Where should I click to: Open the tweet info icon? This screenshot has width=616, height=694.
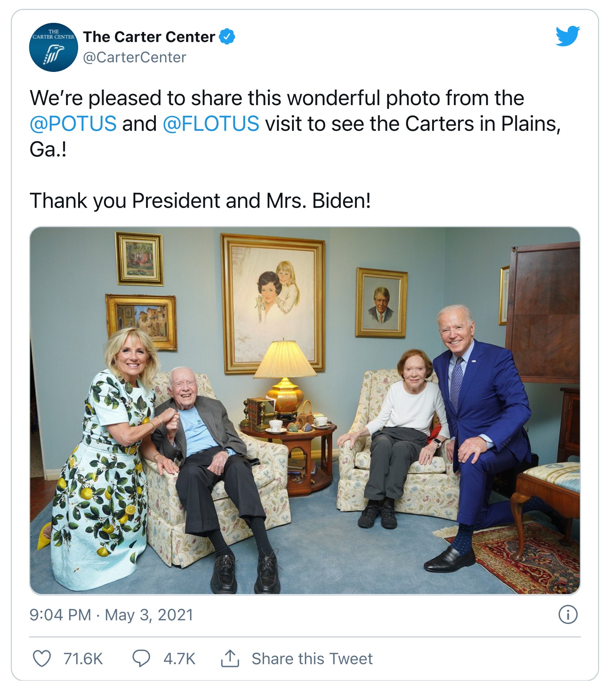pos(568,615)
